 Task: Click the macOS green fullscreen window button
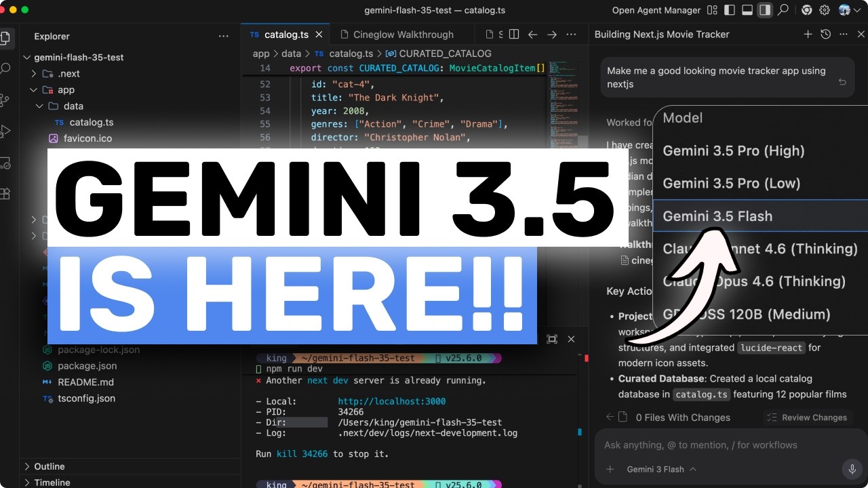(x=25, y=10)
